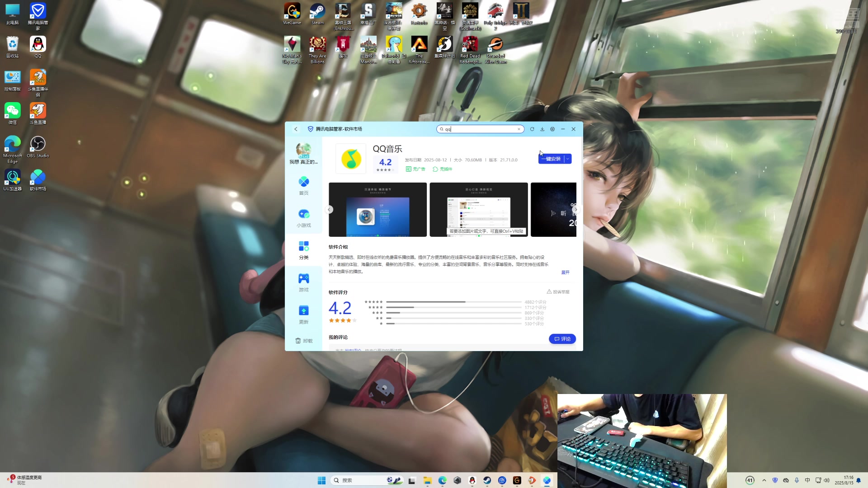Go back with the arrow in software market

point(296,129)
